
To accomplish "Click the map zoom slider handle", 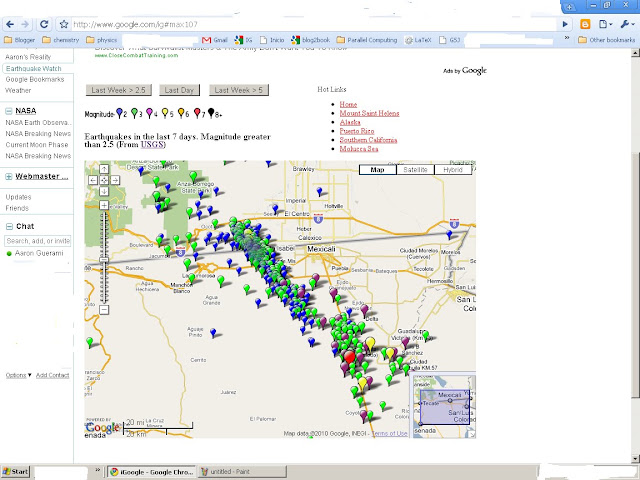I will coord(104,260).
